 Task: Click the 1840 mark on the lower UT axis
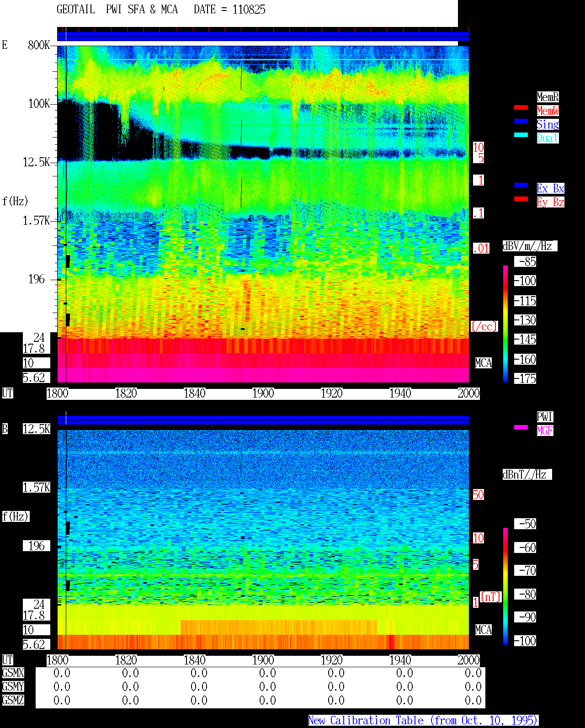click(194, 660)
